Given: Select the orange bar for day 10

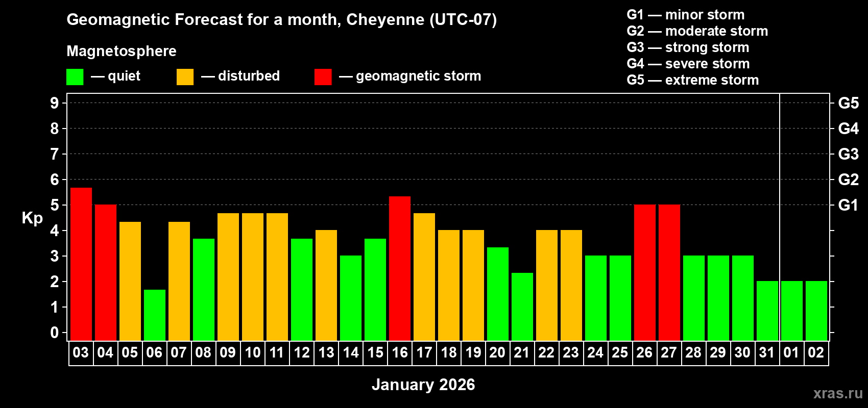Looking at the screenshot, I should 253,277.
